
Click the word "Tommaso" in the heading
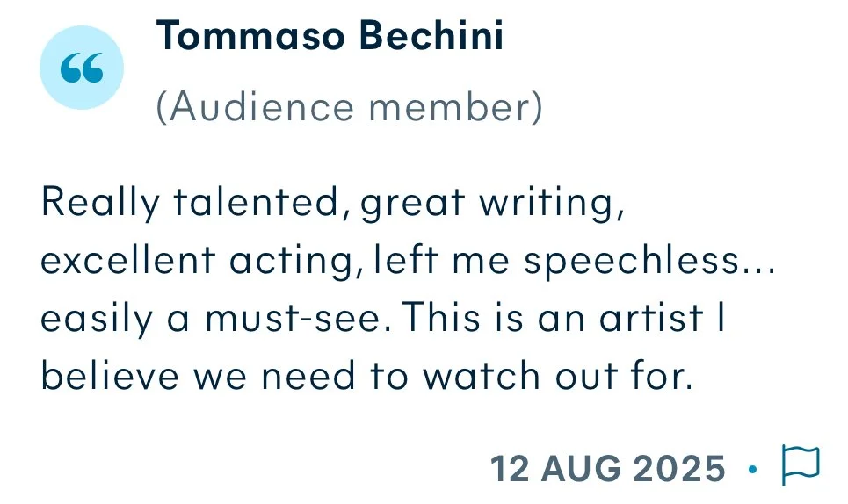[x=250, y=36]
